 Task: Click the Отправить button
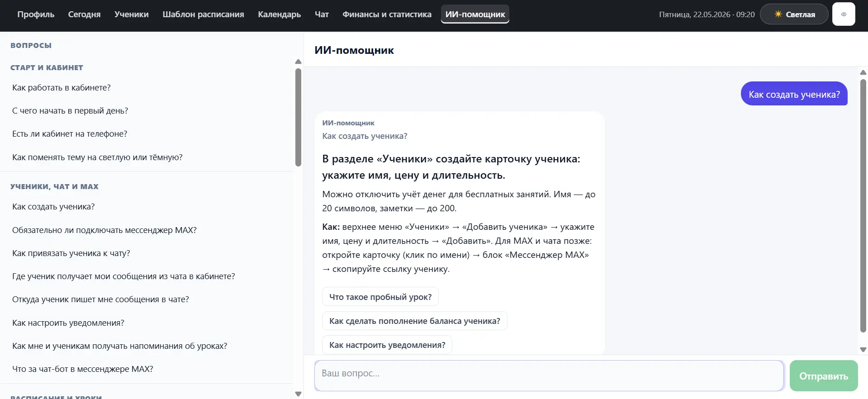pyautogui.click(x=824, y=376)
